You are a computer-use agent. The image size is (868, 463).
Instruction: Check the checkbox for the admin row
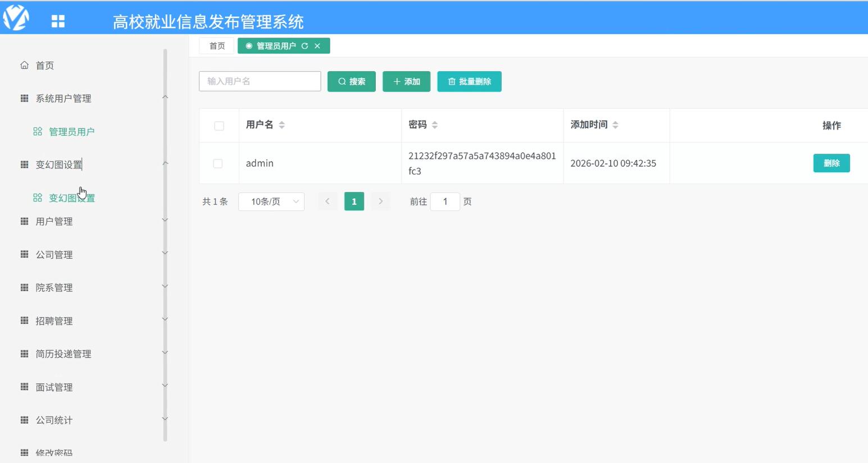(218, 163)
